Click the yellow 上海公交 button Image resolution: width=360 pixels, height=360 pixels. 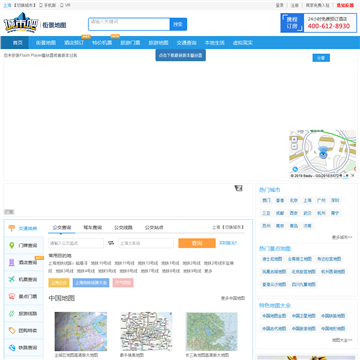tap(59, 283)
